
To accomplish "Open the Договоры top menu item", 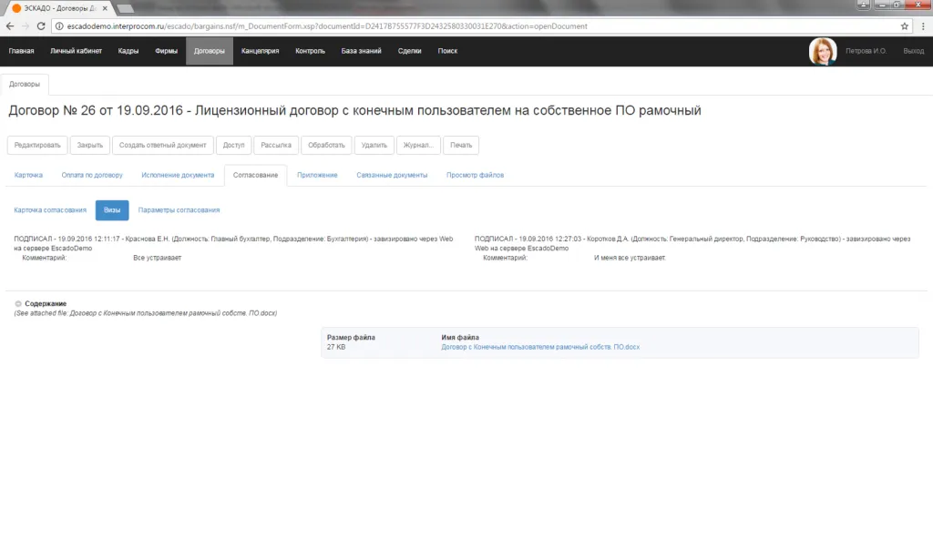I will pyautogui.click(x=209, y=51).
